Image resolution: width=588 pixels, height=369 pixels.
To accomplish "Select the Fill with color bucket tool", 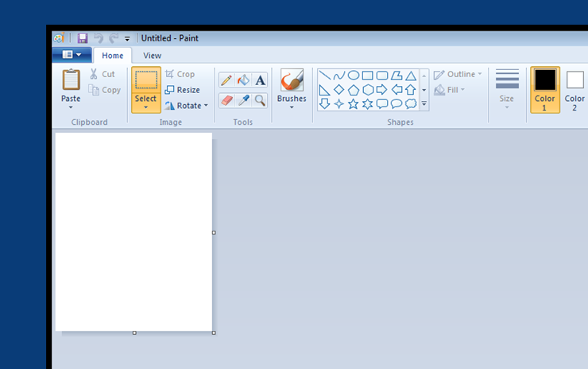I will coord(243,80).
